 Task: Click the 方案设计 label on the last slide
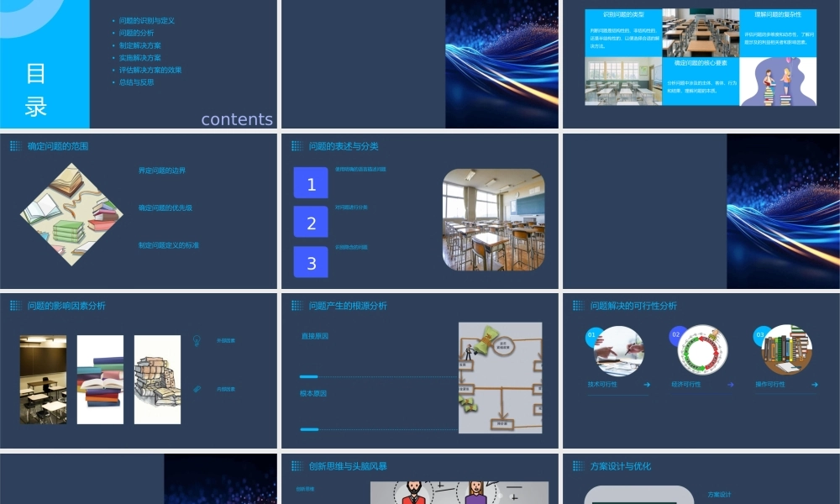click(x=719, y=495)
